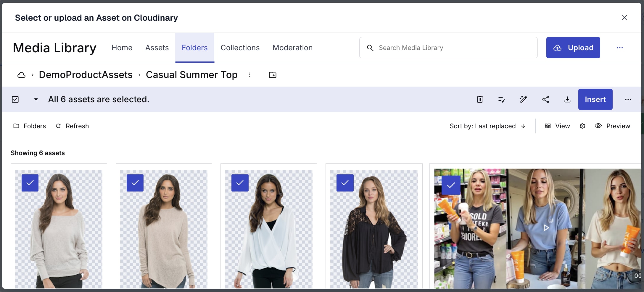The width and height of the screenshot is (644, 292).
Task: Toggle the select all assets checkbox
Action: (15, 100)
